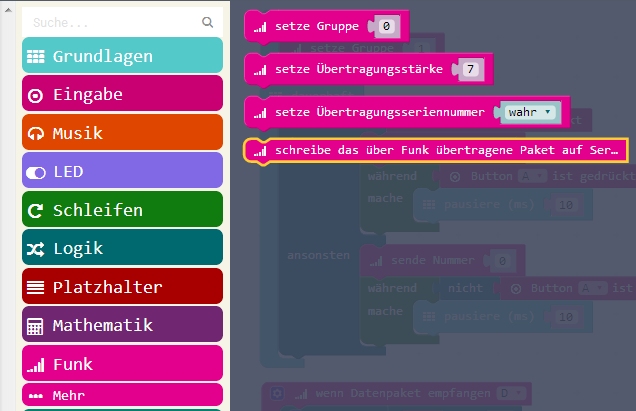The image size is (636, 411).
Task: Click the Grundlagen grid icon
Action: 36,57
